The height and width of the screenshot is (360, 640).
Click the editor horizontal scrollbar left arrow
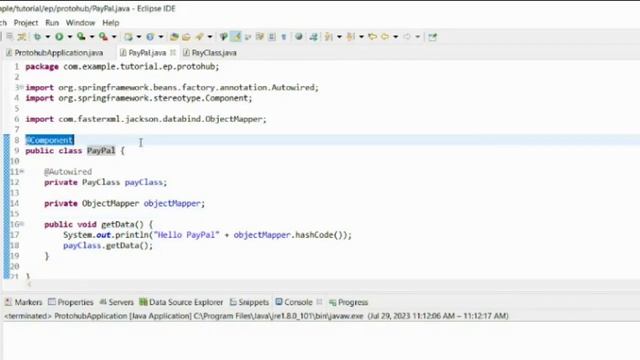[29, 284]
